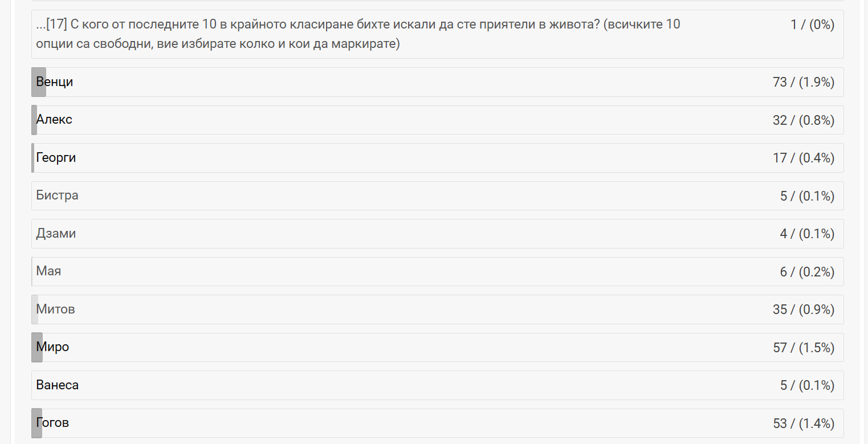Select the Венци poll option
This screenshot has width=868, height=444.
pyautogui.click(x=55, y=82)
